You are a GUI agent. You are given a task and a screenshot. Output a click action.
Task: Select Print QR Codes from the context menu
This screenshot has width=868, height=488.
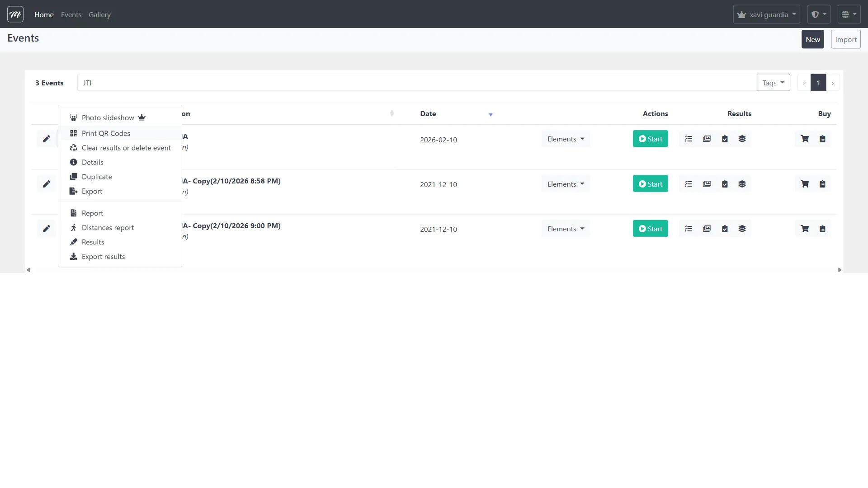point(106,133)
